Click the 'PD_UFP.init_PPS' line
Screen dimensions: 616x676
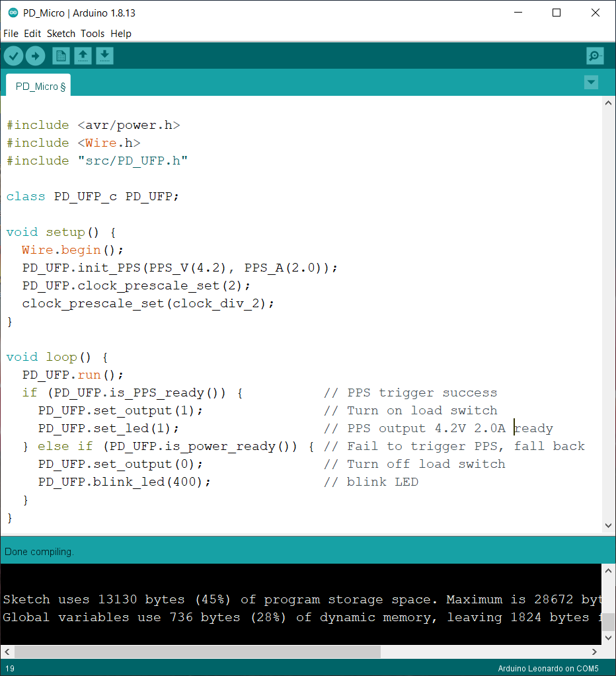tap(180, 268)
